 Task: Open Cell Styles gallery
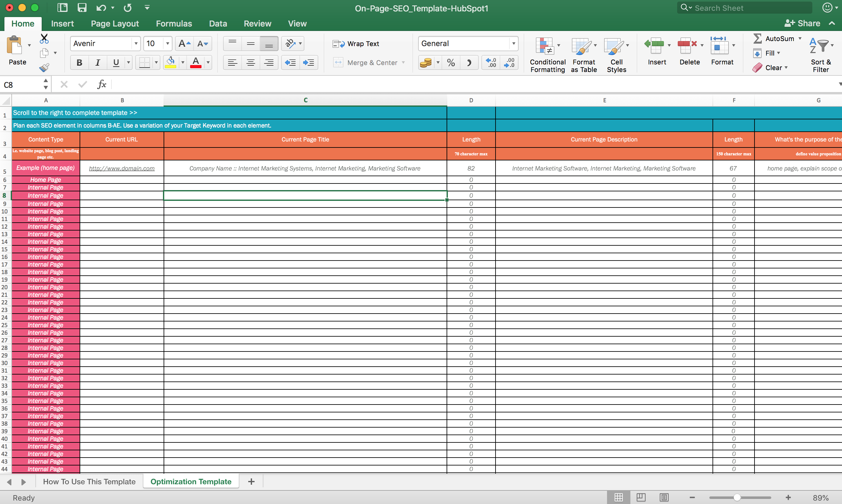point(616,54)
